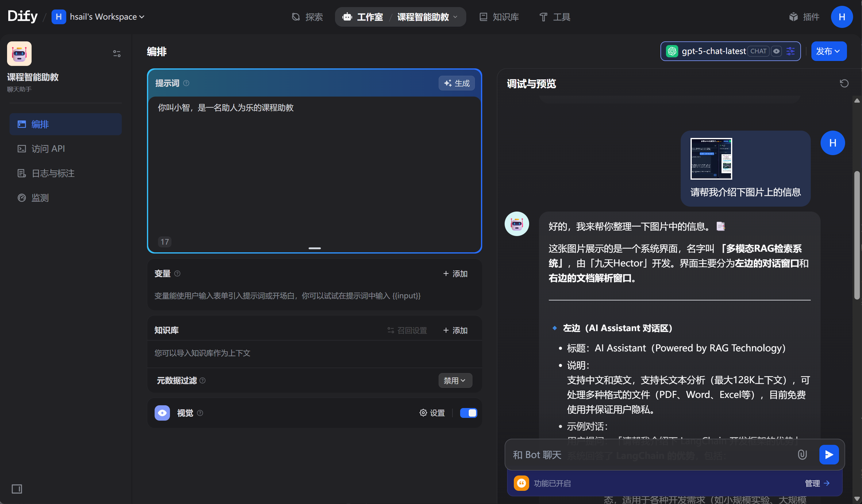Click the 和 Bot 聊天 input field
Viewport: 862px width, 504px height.
click(x=650, y=455)
